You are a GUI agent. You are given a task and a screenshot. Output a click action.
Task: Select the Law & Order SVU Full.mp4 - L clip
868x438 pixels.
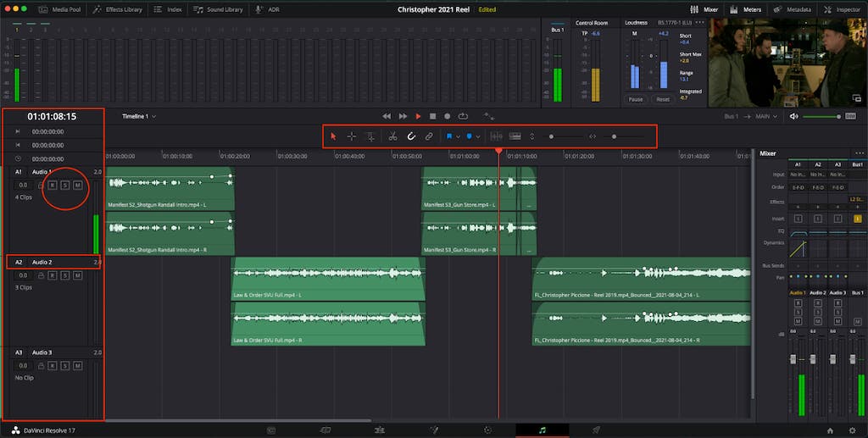pos(328,279)
